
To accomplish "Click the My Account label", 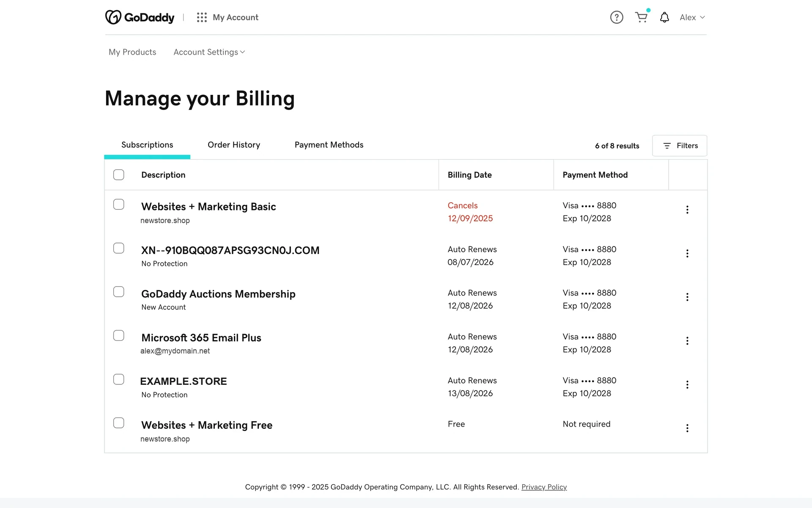I will point(236,17).
